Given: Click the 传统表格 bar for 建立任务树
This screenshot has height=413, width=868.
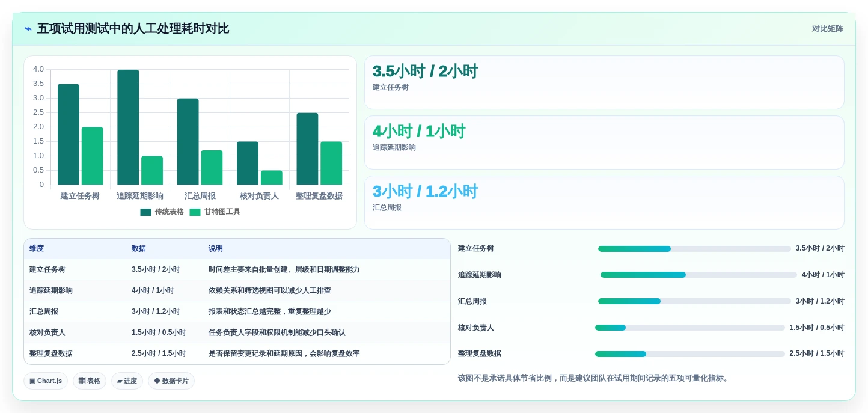Looking at the screenshot, I should (69, 134).
